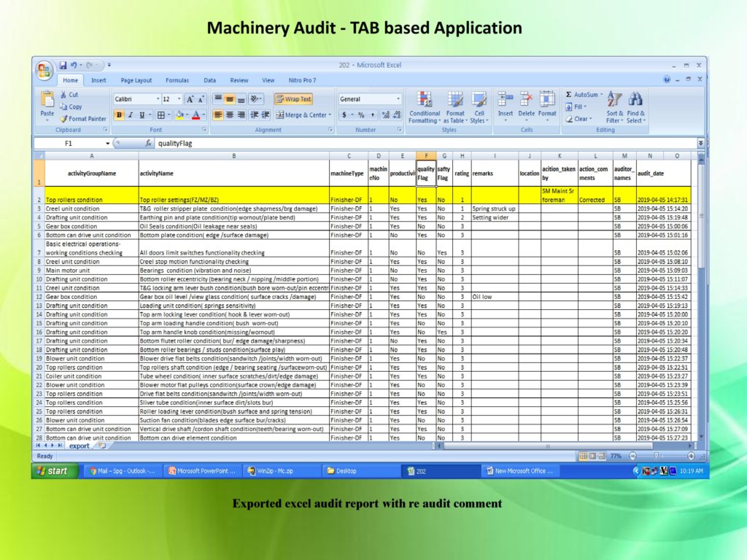Center text horizontally in the cell
The height and width of the screenshot is (560, 747).
[230, 114]
